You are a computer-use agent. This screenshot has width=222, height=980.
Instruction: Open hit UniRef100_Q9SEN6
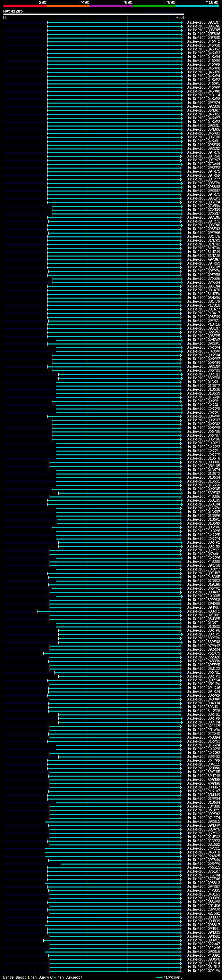[203, 26]
